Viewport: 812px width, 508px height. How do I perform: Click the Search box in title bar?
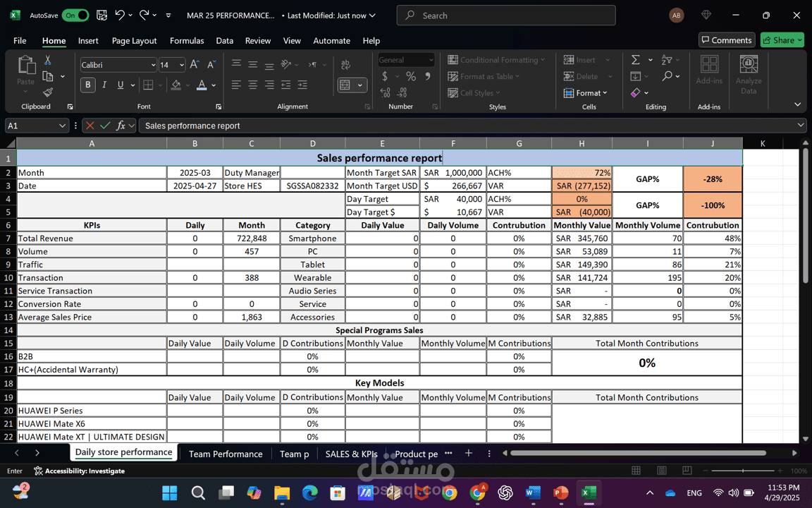pos(506,16)
